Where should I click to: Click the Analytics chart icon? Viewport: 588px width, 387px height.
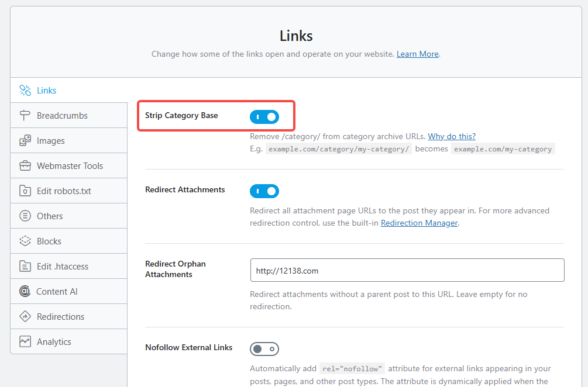click(26, 341)
